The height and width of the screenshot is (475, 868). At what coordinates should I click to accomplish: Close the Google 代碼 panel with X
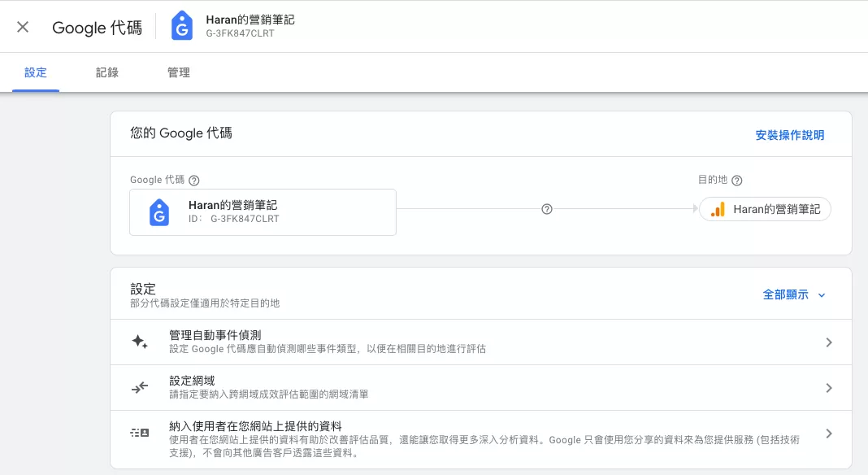coord(23,27)
